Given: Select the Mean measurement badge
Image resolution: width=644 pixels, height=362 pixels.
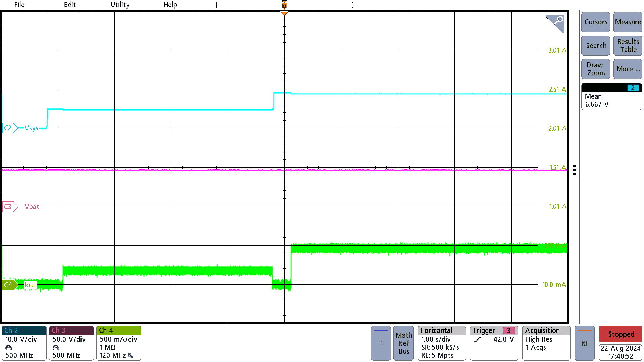Looking at the screenshot, I should pyautogui.click(x=611, y=97).
